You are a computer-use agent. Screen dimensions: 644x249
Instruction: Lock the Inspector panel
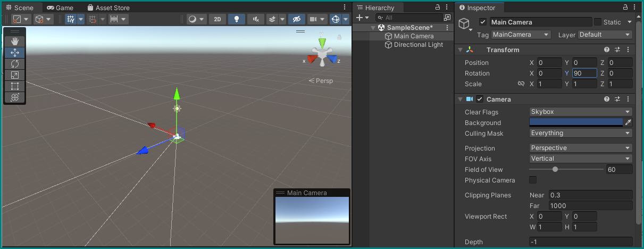[x=625, y=7]
